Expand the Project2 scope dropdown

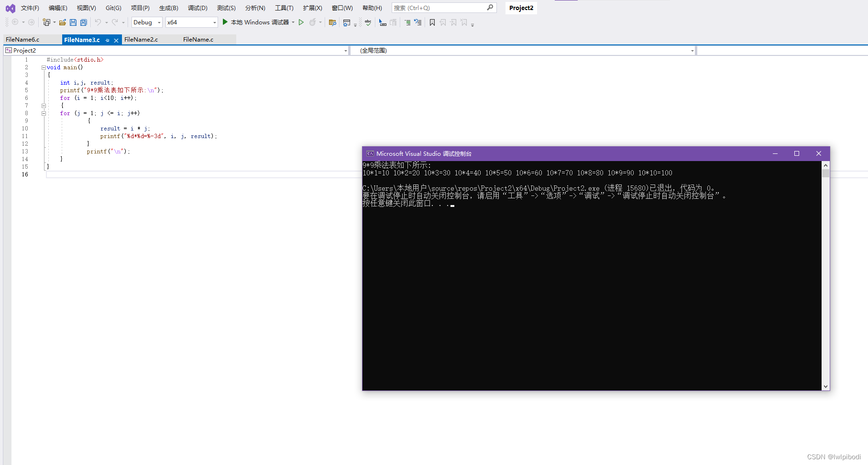346,51
